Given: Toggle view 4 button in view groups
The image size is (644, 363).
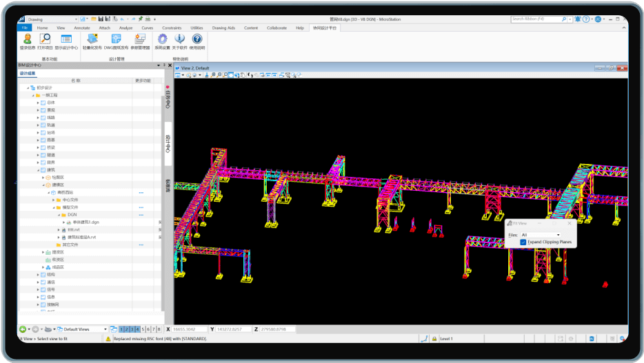Looking at the screenshot, I should pos(138,329).
